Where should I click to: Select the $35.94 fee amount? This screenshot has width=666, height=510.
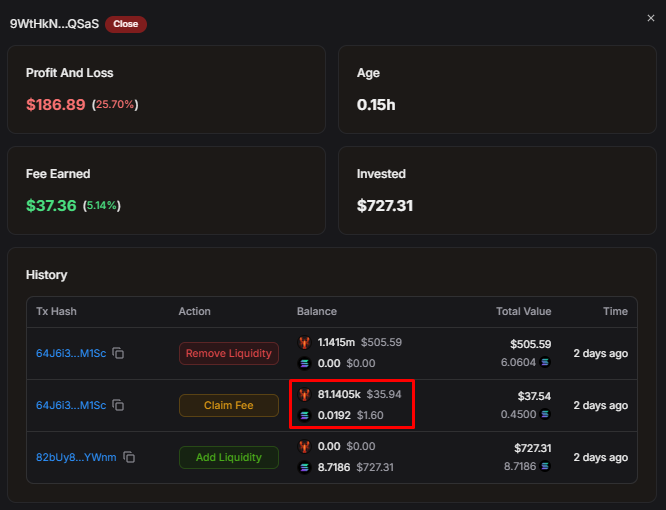[384, 394]
